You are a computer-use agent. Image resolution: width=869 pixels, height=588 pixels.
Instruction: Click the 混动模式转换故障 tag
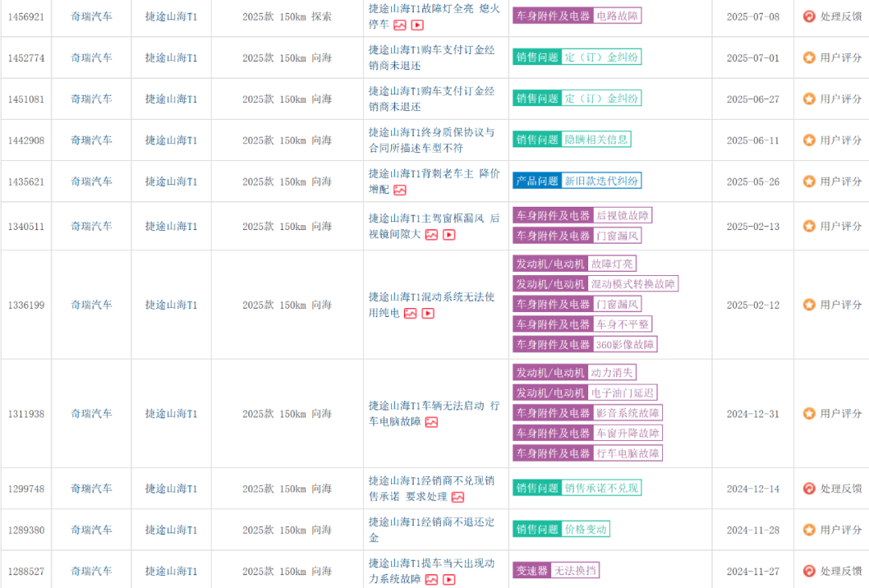click(633, 284)
